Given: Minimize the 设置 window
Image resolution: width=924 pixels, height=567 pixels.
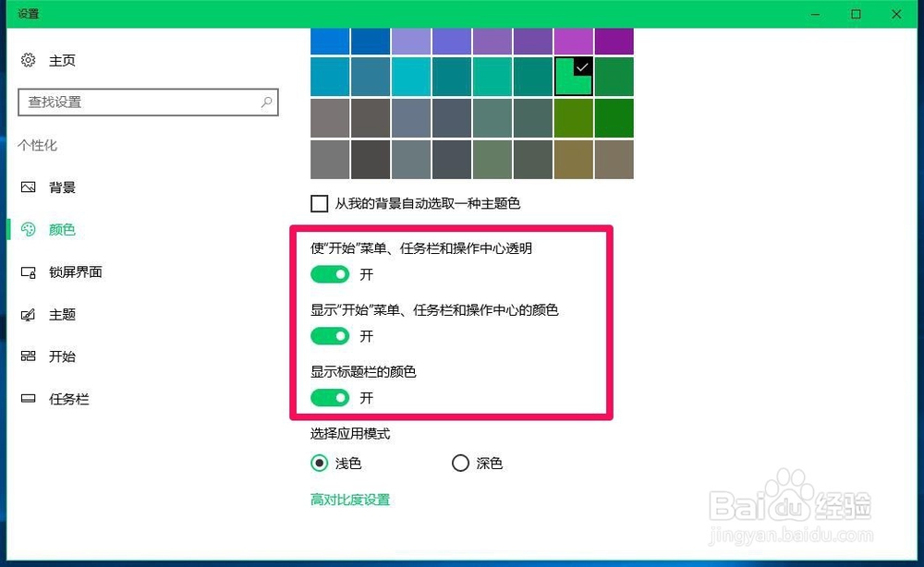Looking at the screenshot, I should (816, 14).
